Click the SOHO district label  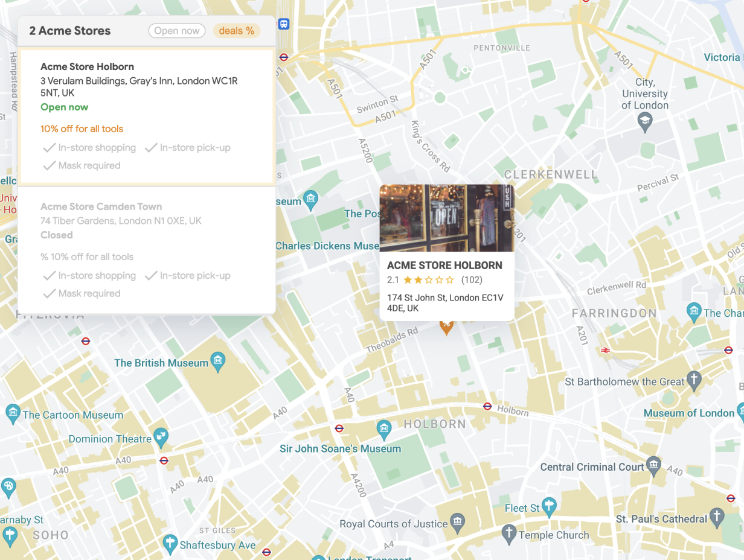[x=51, y=535]
